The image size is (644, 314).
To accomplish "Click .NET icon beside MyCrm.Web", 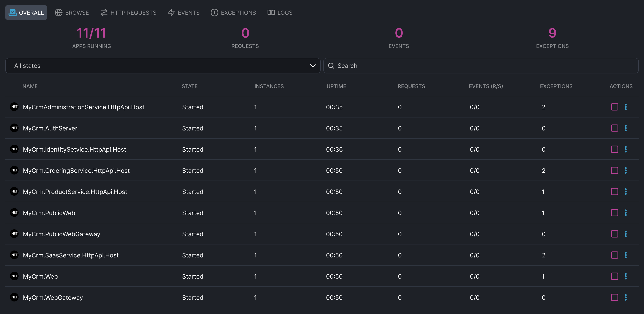I will (x=14, y=276).
